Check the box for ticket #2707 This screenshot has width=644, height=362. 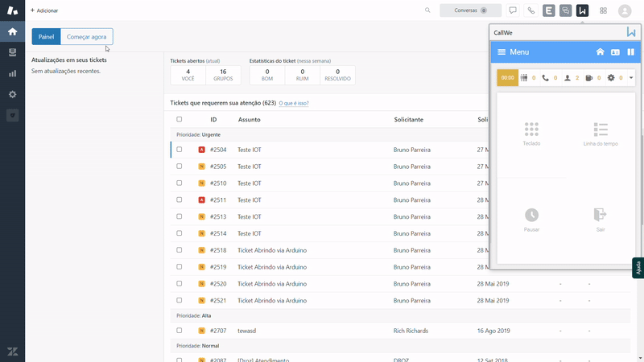pos(179,330)
